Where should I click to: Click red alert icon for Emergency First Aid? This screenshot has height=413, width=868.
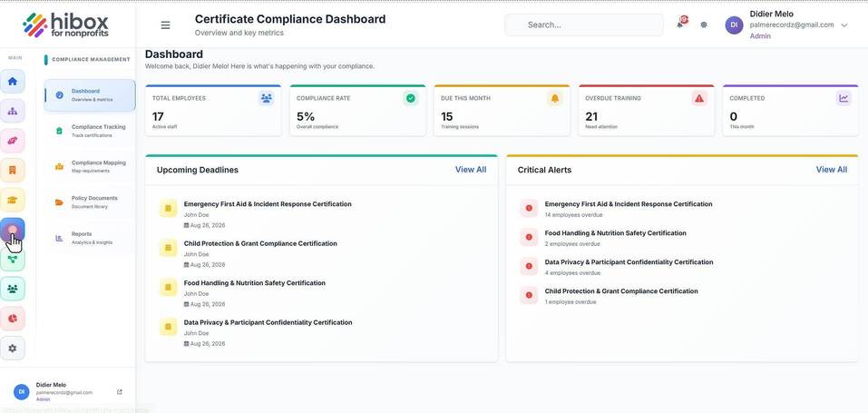(x=529, y=208)
